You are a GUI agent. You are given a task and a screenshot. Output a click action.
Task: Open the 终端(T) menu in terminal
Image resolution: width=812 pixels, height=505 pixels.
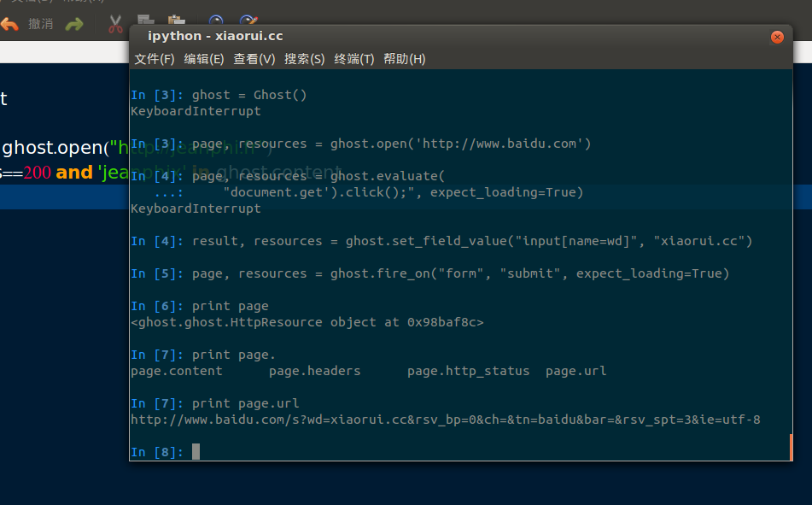coord(354,59)
